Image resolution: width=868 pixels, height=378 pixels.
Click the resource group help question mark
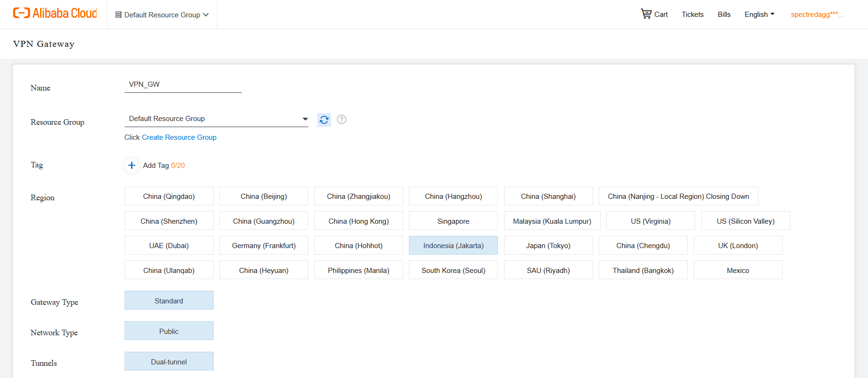click(342, 120)
